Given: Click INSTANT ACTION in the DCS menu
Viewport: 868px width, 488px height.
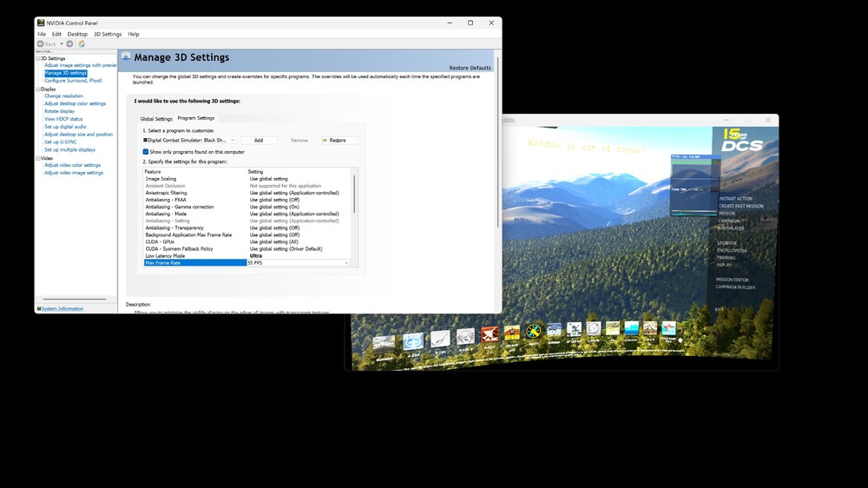Looking at the screenshot, I should [735, 198].
